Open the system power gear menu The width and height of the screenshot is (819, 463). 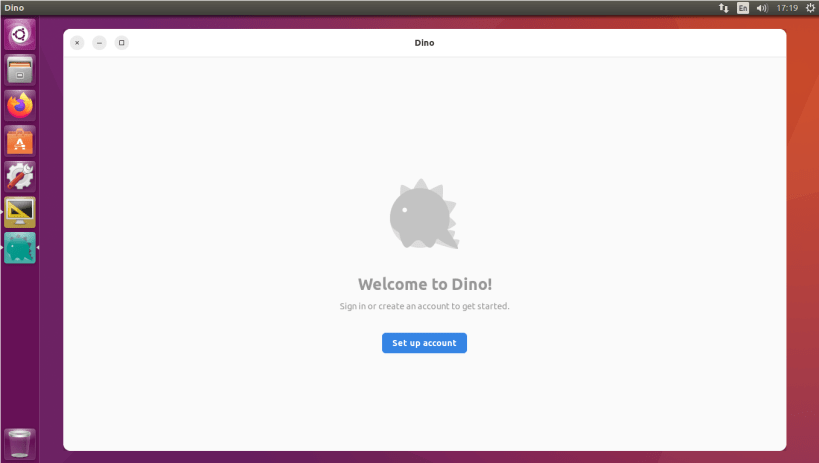810,8
